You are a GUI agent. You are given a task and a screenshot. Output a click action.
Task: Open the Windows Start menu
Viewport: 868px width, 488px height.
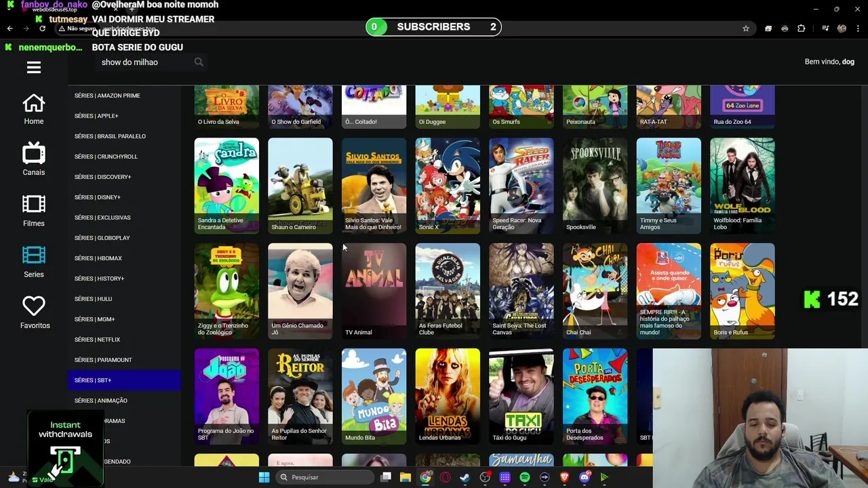264,477
